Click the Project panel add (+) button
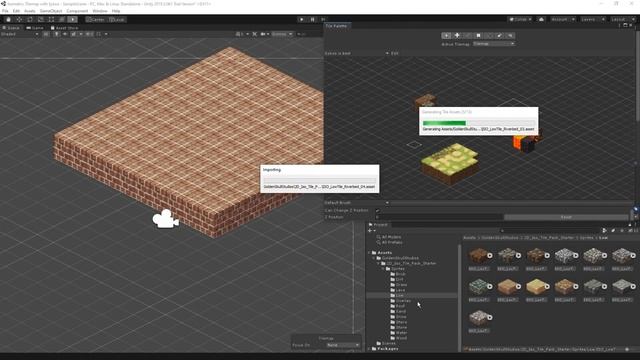This screenshot has height=360, width=640. click(x=371, y=231)
